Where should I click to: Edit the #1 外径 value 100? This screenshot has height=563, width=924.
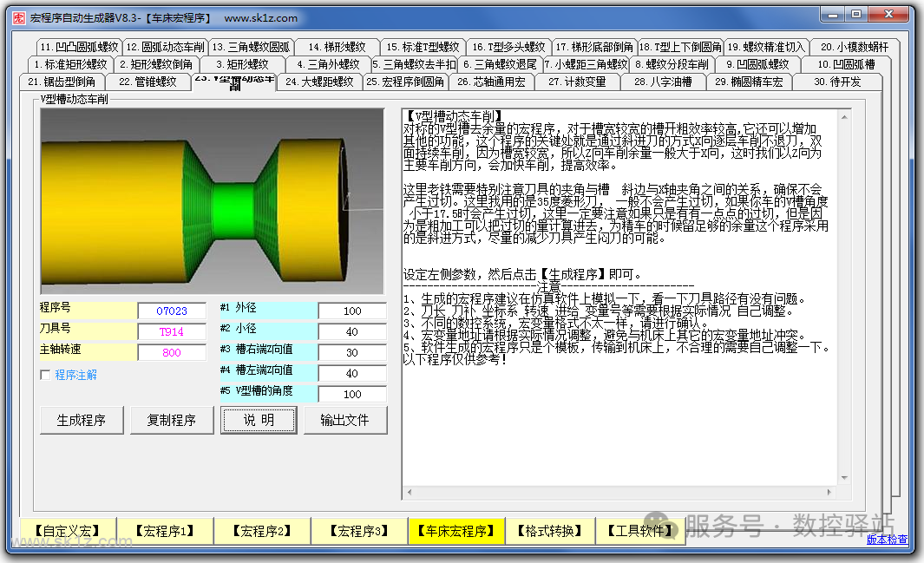[352, 311]
